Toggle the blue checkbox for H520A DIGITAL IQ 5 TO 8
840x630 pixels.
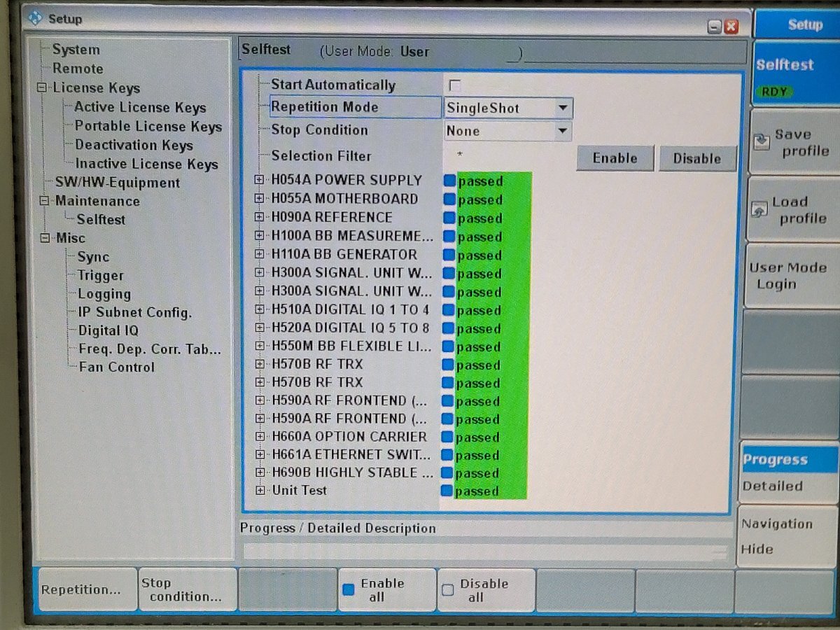coord(449,328)
